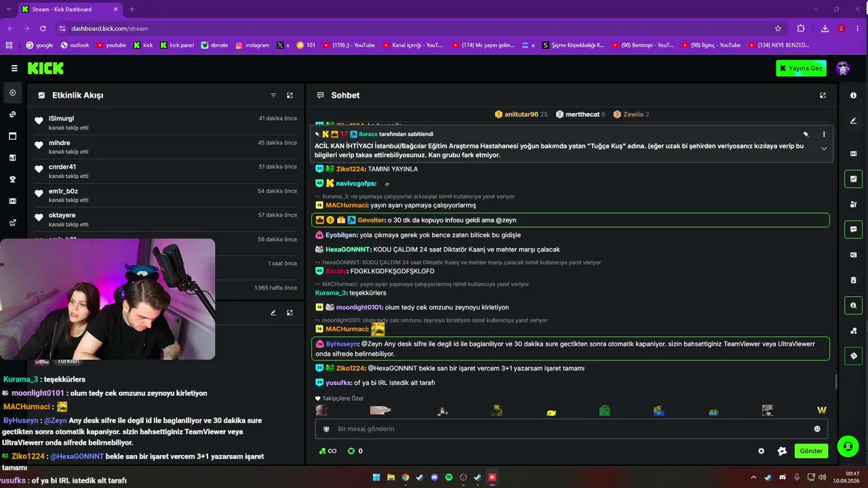Open the donate bookmark
Image resolution: width=868 pixels, height=488 pixels.
215,45
